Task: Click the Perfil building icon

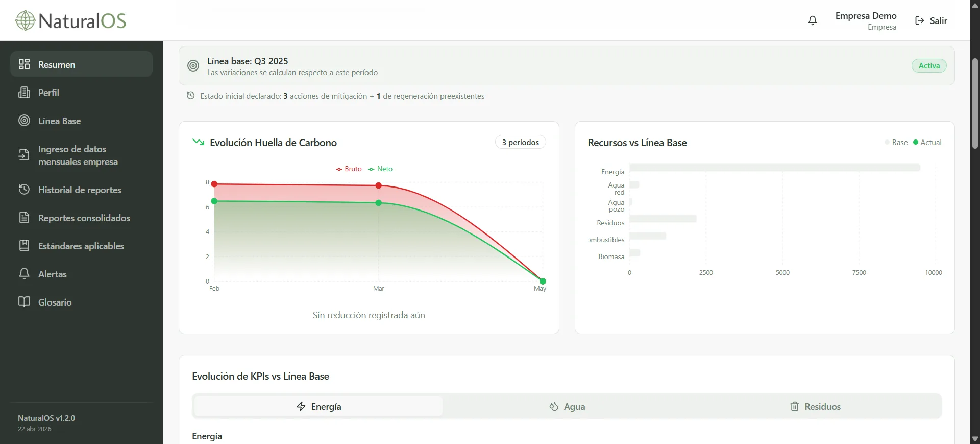Action: tap(24, 92)
